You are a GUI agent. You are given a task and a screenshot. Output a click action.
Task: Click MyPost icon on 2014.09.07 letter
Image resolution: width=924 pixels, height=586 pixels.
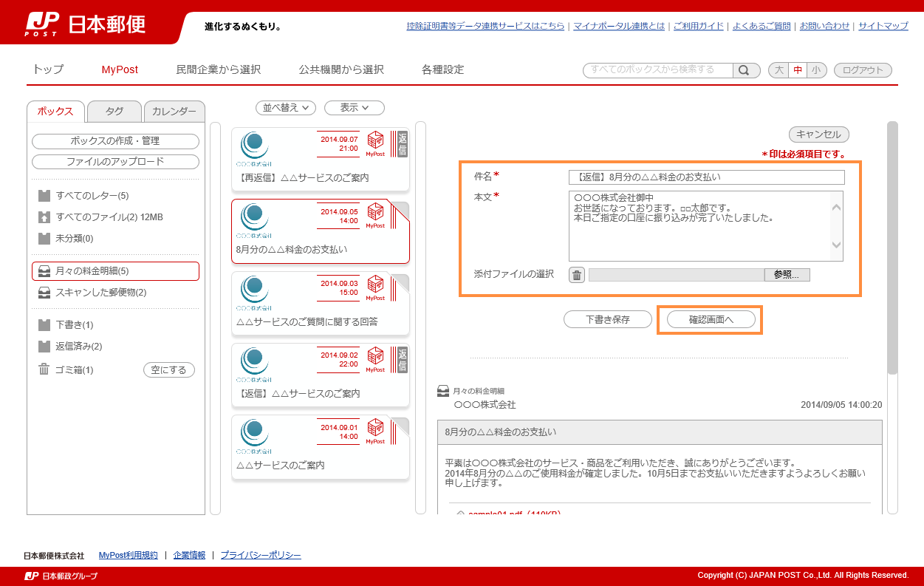coord(375,144)
